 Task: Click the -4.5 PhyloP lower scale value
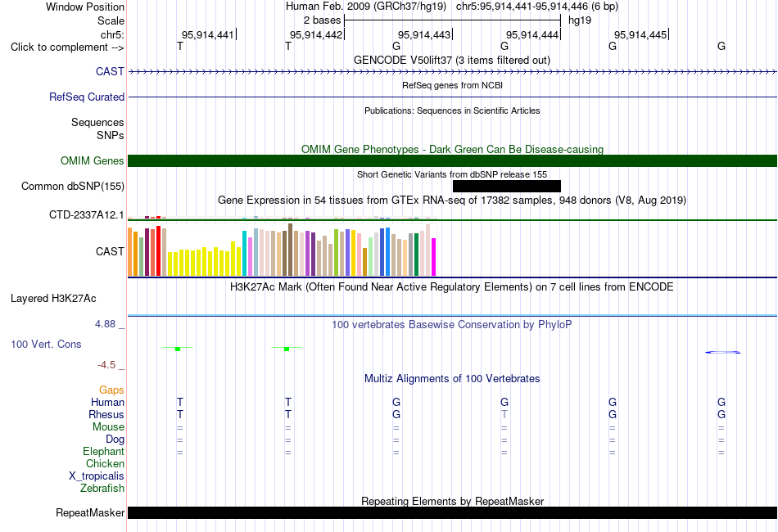pyautogui.click(x=106, y=365)
